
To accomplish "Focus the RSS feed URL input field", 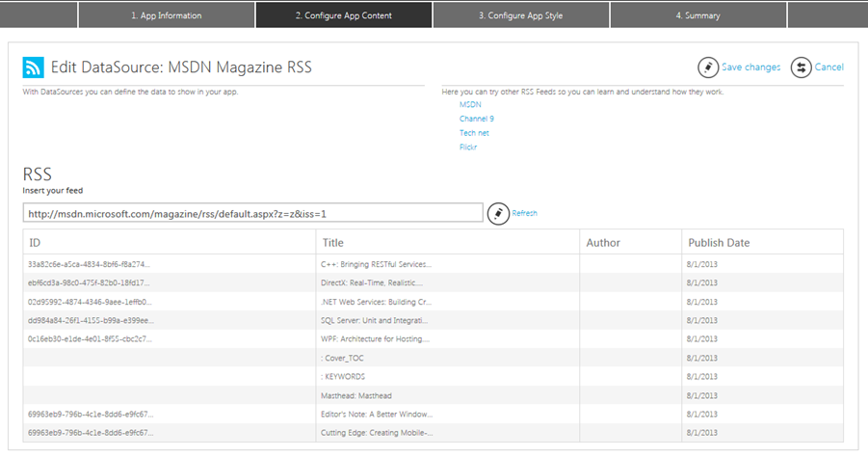I will (253, 213).
